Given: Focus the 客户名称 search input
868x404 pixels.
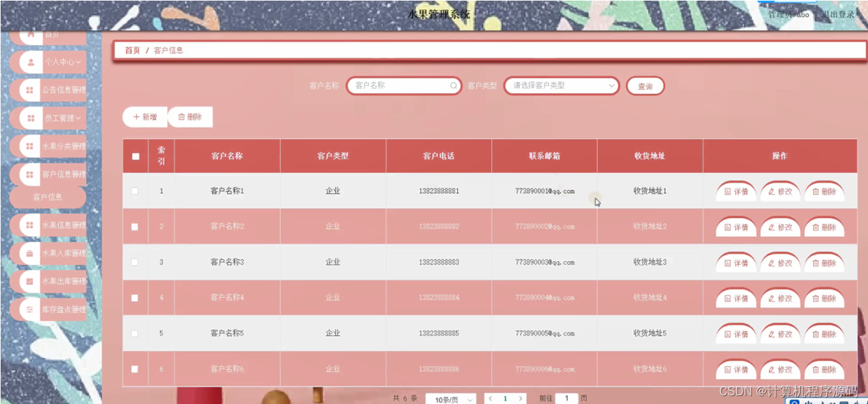Looking at the screenshot, I should (x=403, y=86).
